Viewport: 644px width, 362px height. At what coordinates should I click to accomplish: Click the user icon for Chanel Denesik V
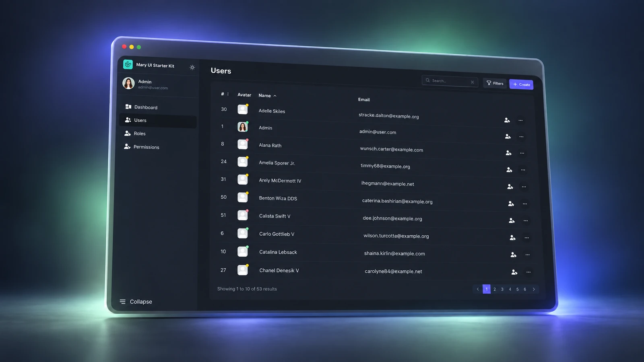(514, 272)
